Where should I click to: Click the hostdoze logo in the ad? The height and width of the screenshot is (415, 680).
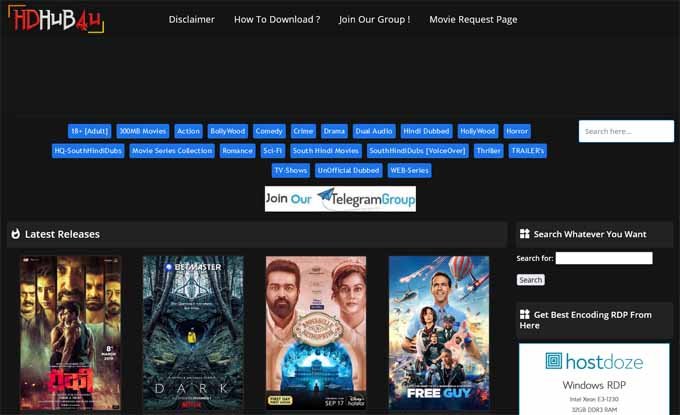click(594, 361)
